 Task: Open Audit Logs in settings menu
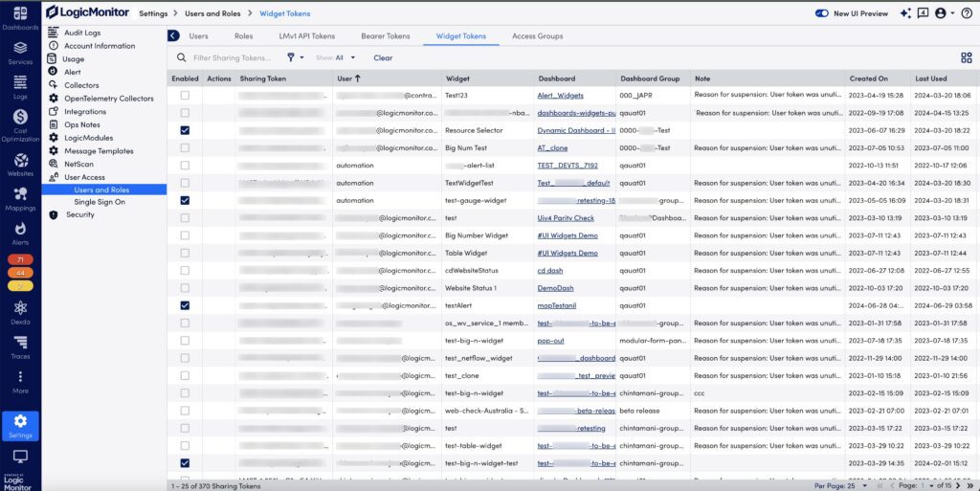click(x=82, y=33)
